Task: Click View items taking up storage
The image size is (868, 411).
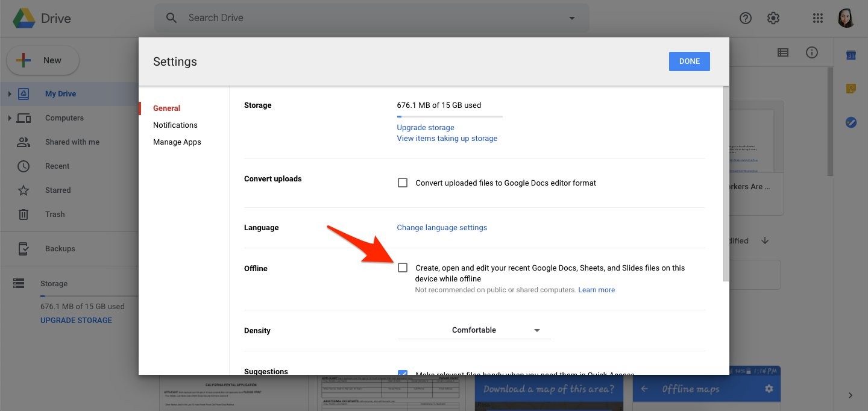Action: click(447, 139)
